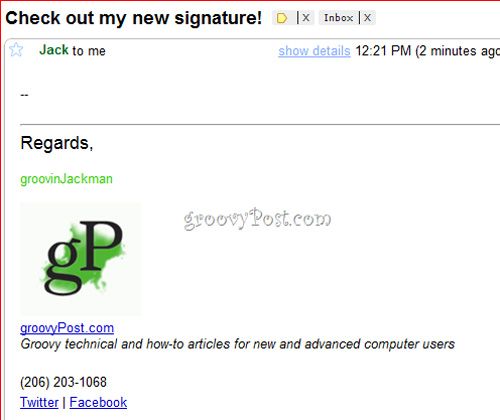Click the double-dash signature separator
The image size is (500, 420).
click(x=24, y=95)
